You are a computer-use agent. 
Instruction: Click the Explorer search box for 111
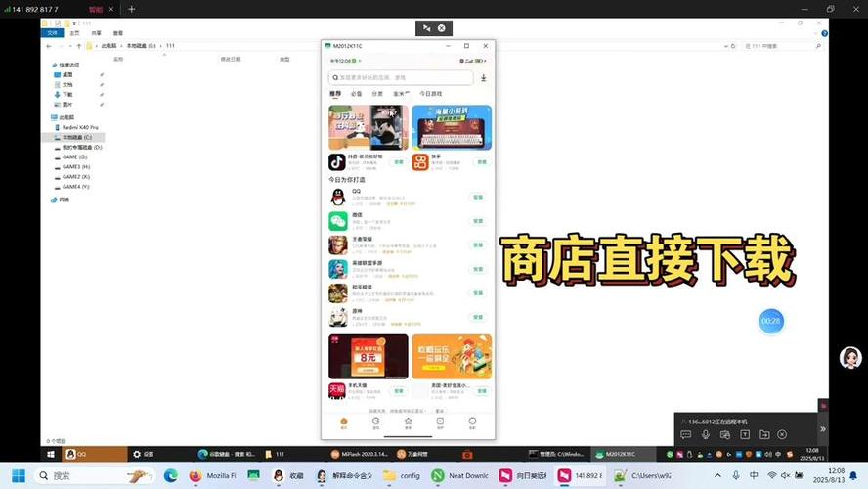click(x=782, y=46)
